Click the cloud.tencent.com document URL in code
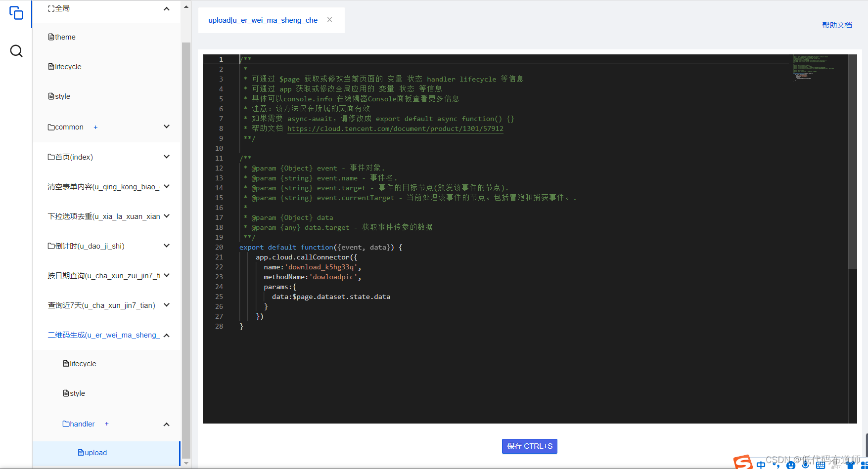 395,128
